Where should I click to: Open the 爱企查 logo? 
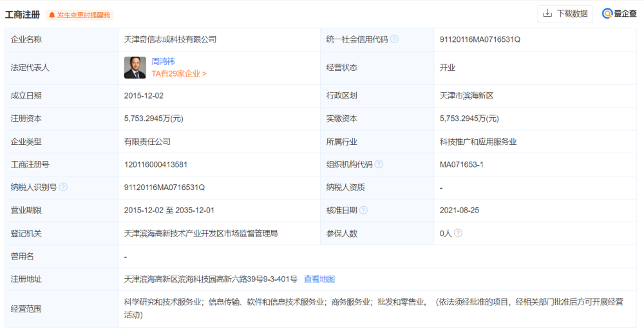620,14
